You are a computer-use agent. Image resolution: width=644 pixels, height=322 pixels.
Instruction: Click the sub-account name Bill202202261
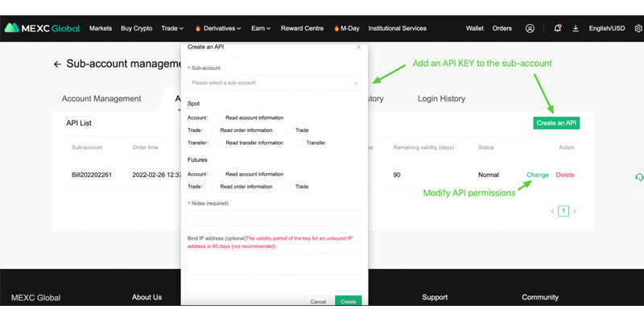[92, 175]
